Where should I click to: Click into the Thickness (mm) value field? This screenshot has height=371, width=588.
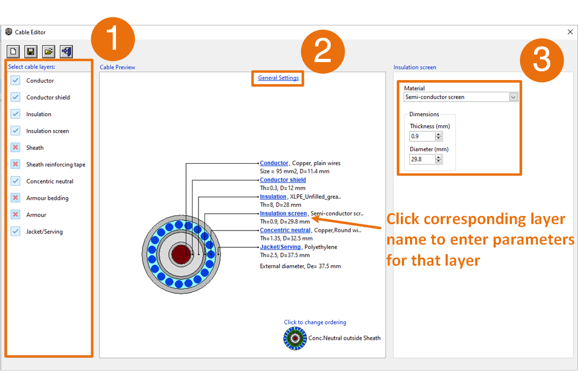422,137
